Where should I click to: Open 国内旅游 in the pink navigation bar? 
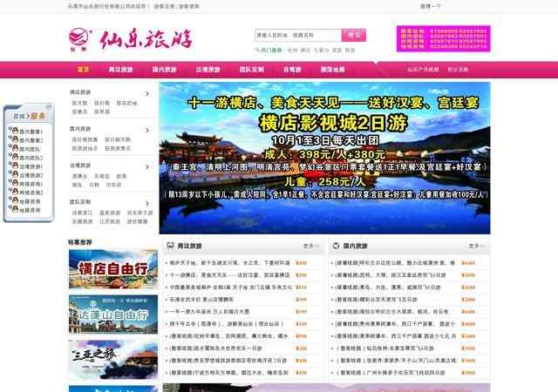tap(165, 70)
